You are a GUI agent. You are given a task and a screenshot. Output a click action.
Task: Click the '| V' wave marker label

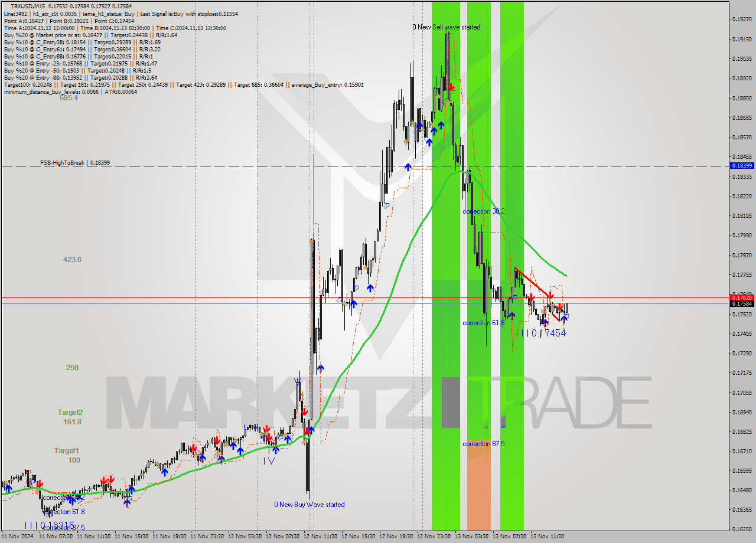[x=269, y=460]
